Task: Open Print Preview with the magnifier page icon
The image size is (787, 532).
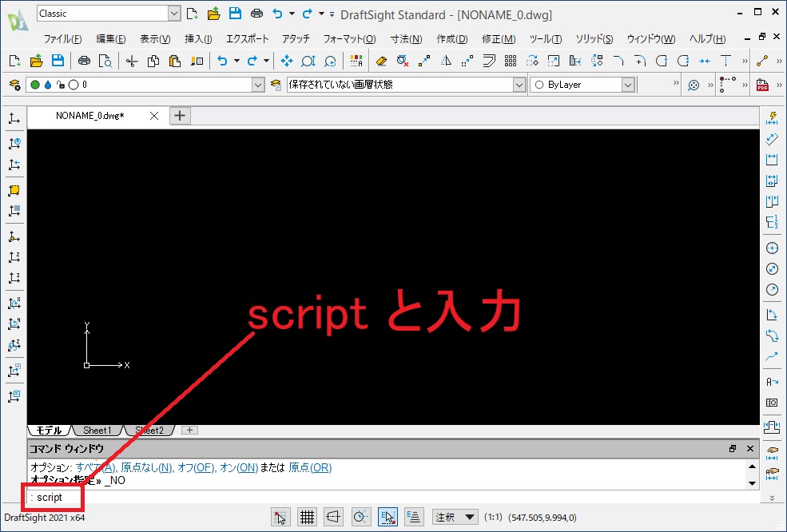Action: [105, 62]
